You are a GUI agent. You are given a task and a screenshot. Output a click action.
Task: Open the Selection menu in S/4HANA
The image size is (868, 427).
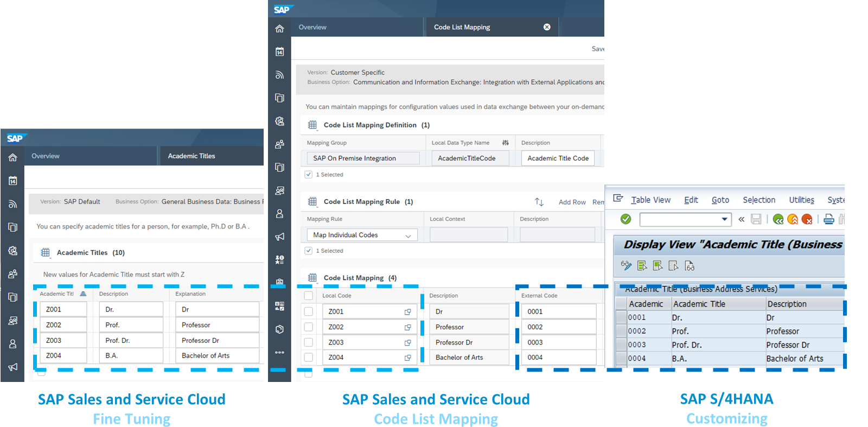[x=759, y=200]
